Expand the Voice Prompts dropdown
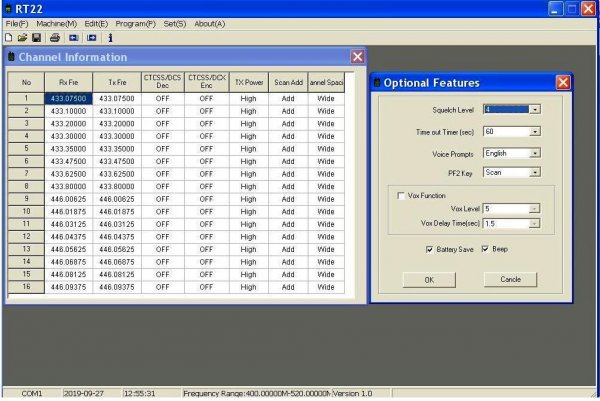Screen dimensions: 600x401 coord(535,153)
